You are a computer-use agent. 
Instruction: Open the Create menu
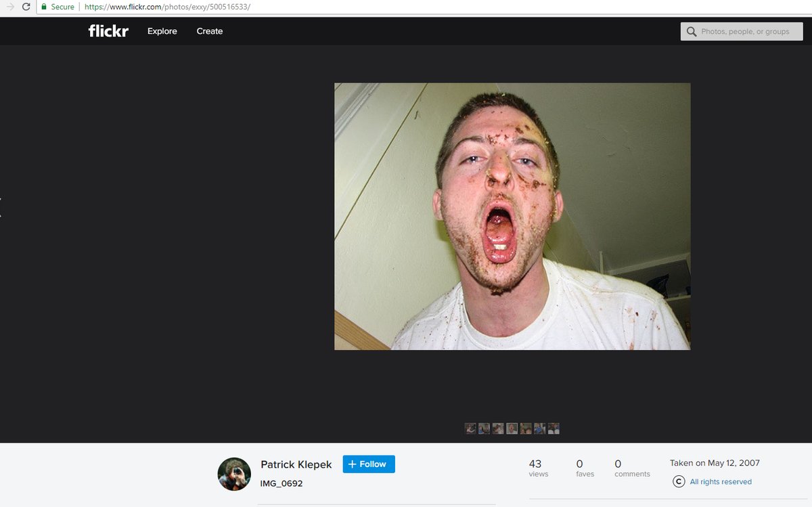click(210, 31)
